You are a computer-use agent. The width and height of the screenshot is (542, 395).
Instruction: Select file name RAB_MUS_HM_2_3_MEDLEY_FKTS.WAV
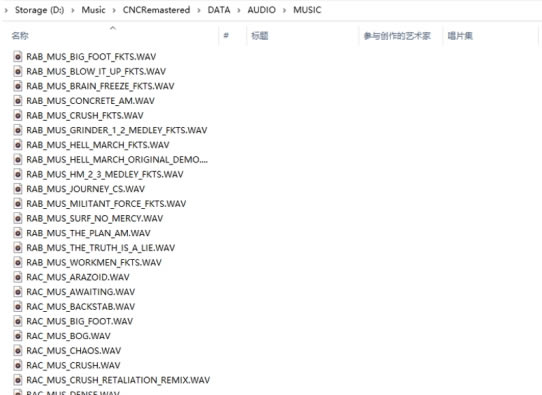coord(105,174)
